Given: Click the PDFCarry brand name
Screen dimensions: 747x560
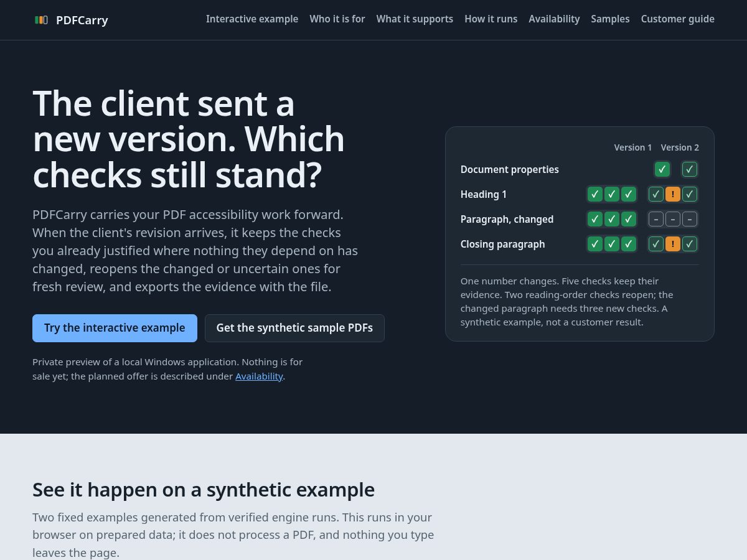Looking at the screenshot, I should pyautogui.click(x=82, y=20).
